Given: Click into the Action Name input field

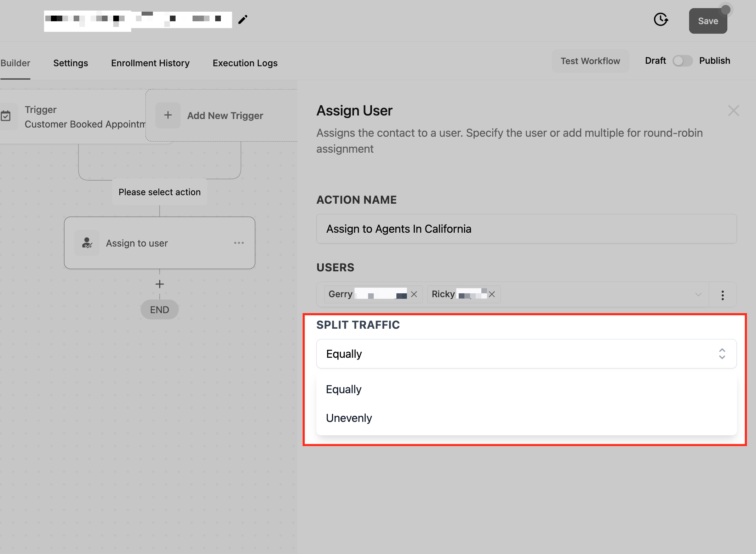Looking at the screenshot, I should click(x=526, y=229).
